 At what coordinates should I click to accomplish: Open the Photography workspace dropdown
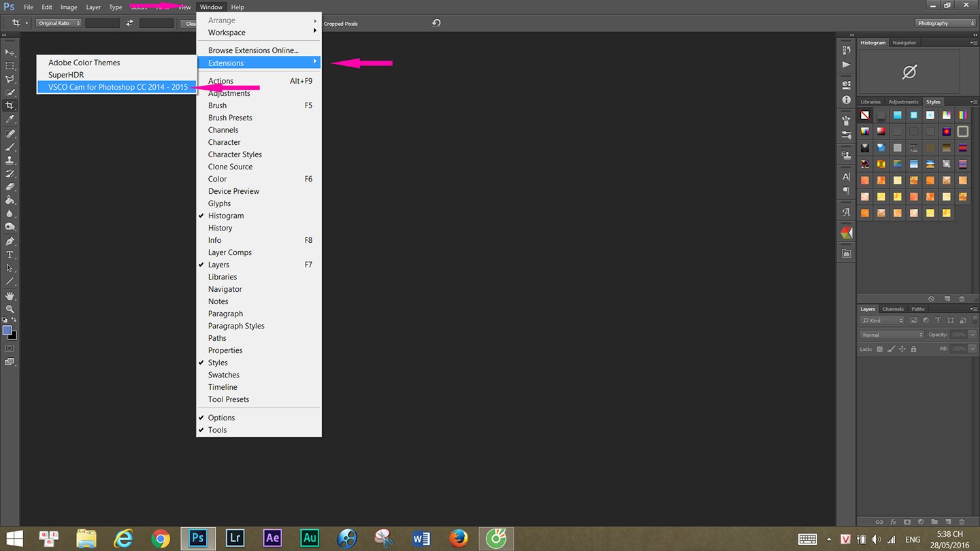click(945, 23)
